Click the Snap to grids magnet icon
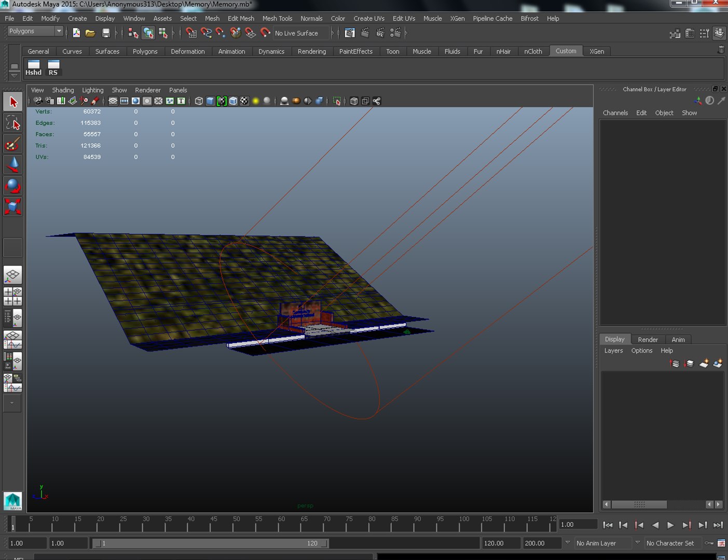 (x=191, y=33)
